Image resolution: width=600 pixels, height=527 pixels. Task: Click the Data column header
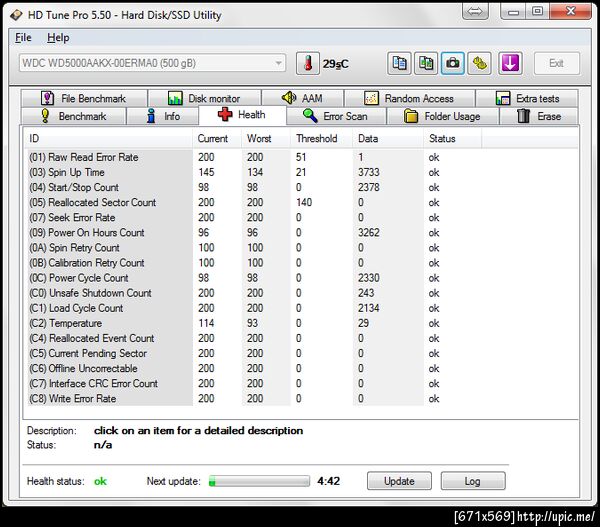coord(388,139)
